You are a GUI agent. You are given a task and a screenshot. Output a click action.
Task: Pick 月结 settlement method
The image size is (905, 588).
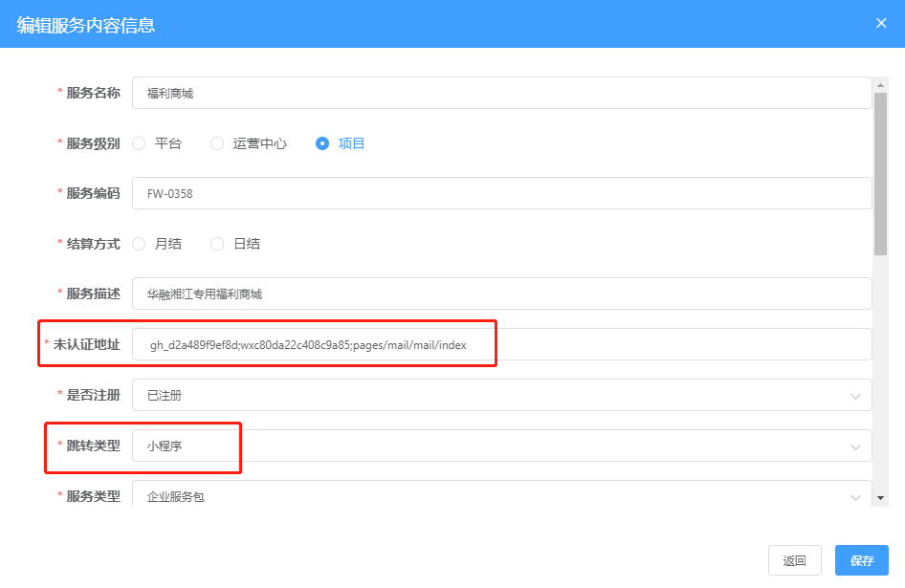139,244
